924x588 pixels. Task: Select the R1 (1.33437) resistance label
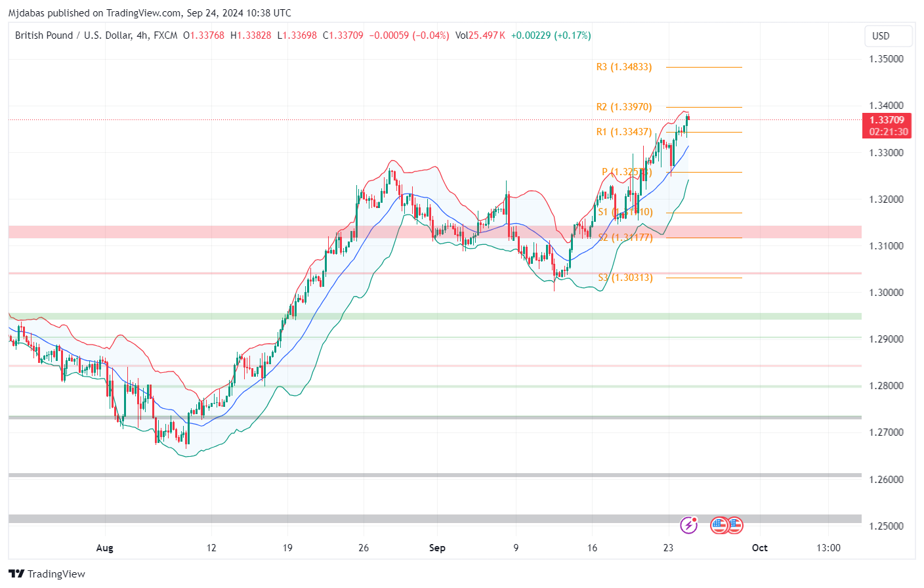623,132
